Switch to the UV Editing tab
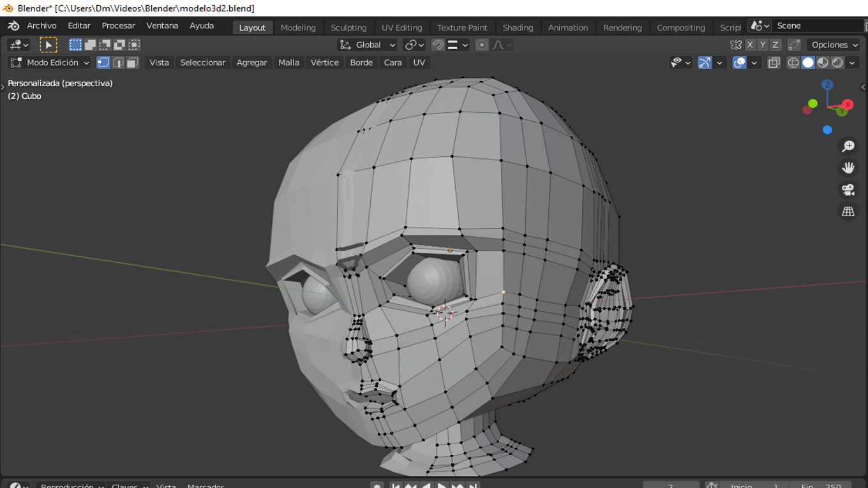 pos(401,27)
